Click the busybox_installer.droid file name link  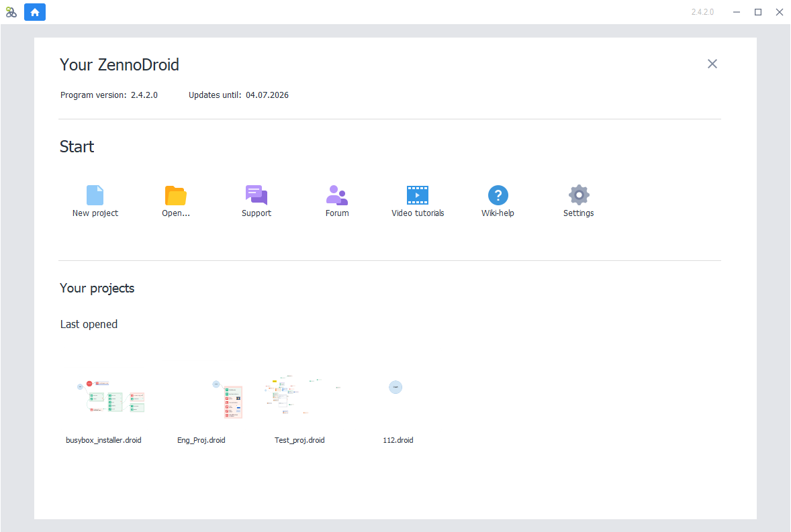[x=103, y=440]
